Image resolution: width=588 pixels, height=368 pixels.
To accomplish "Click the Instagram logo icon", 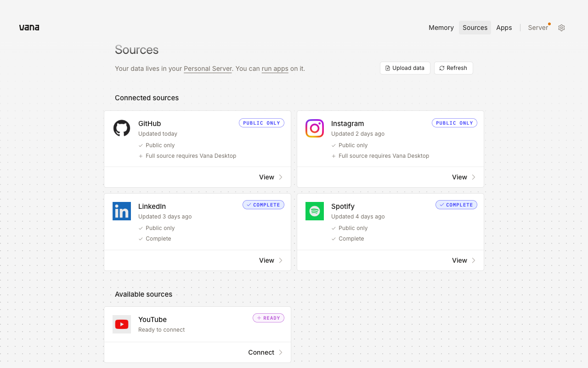I will click(315, 128).
